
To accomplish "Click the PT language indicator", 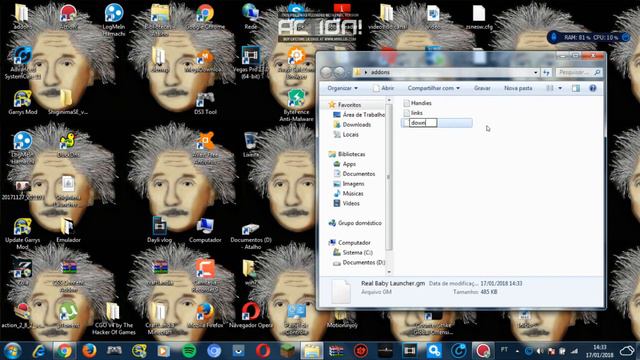I will (x=504, y=350).
